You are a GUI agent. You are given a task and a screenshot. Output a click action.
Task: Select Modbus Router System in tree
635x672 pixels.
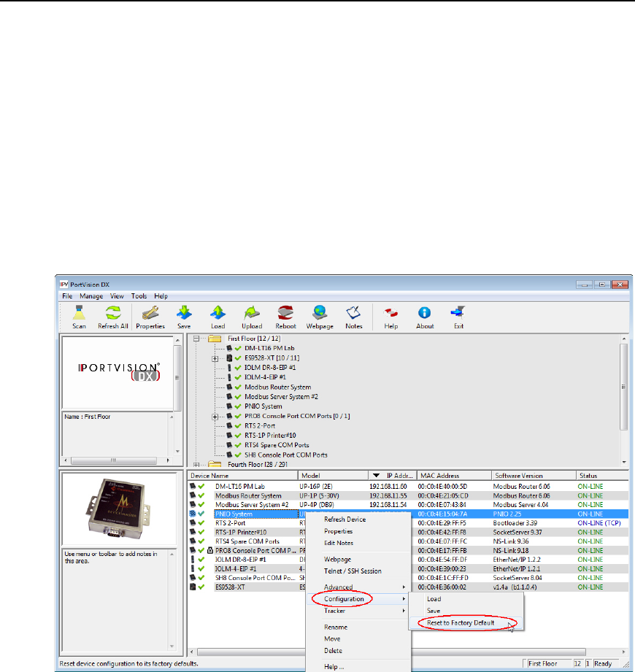(x=278, y=387)
